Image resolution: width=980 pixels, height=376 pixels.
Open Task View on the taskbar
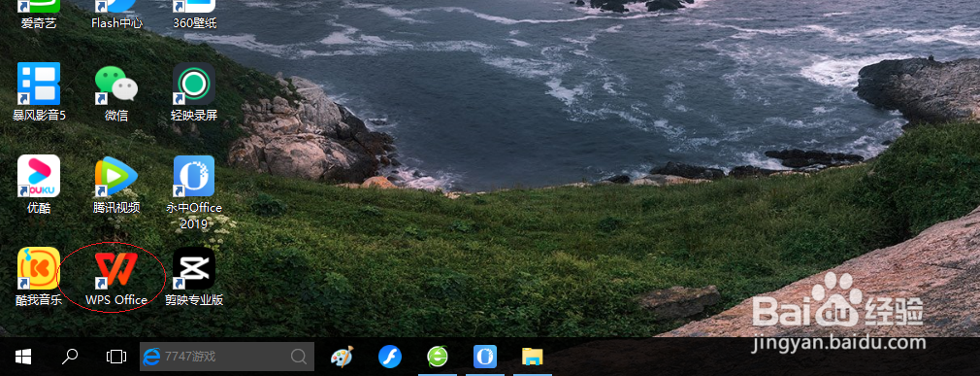(116, 357)
